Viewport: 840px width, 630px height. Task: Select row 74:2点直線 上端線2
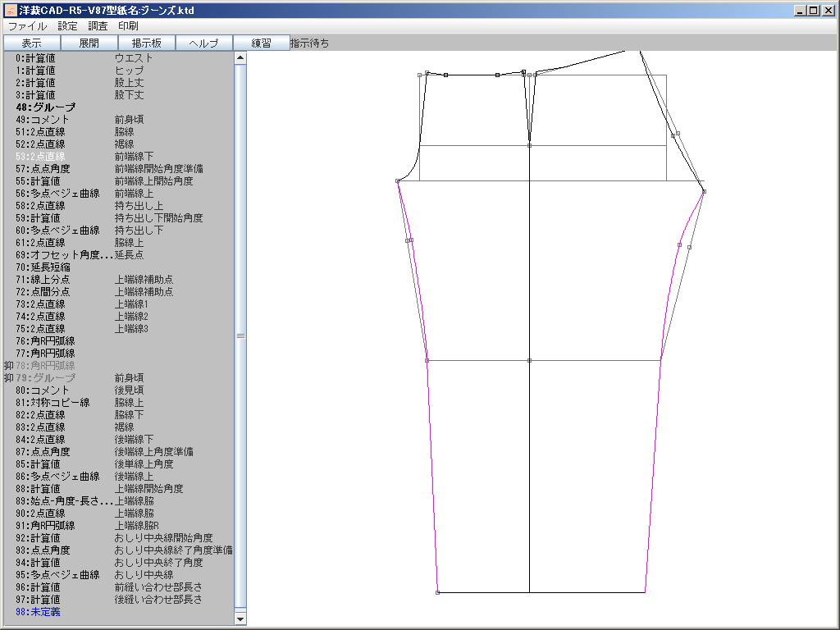(119, 317)
